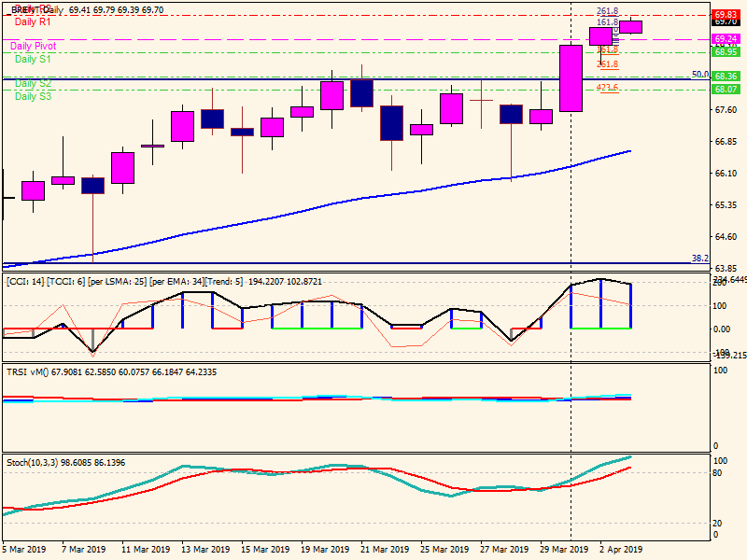The height and width of the screenshot is (560, 747).
Task: Click the 50.0 Fibonacci retracement label
Action: (x=700, y=75)
